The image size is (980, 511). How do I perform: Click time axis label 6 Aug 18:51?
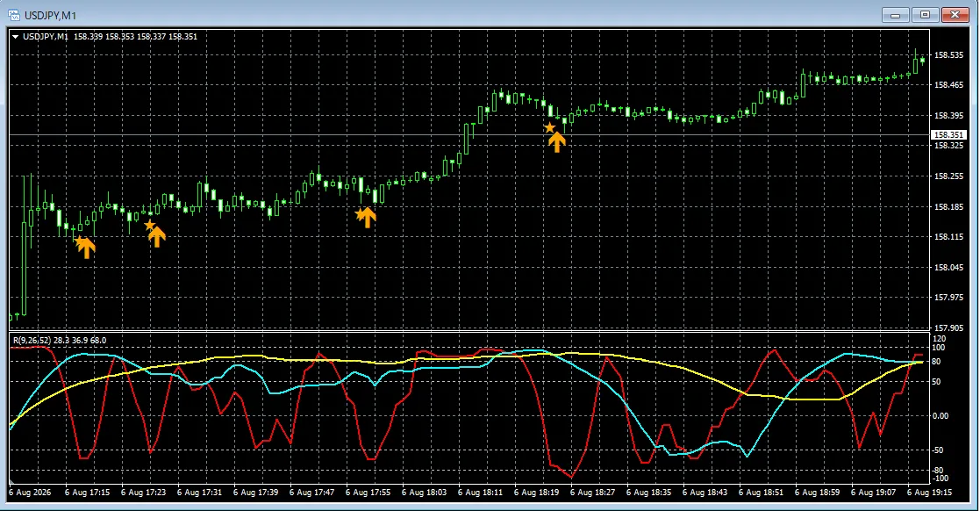(762, 493)
